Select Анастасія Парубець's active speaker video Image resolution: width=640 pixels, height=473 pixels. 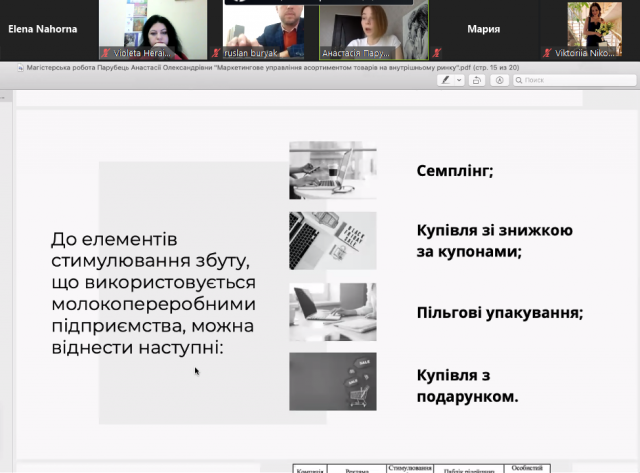pyautogui.click(x=373, y=29)
